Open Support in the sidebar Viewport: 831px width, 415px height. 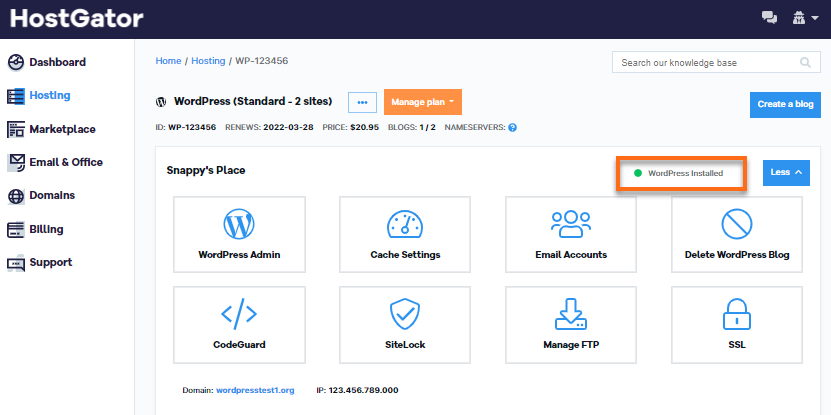tap(40, 262)
